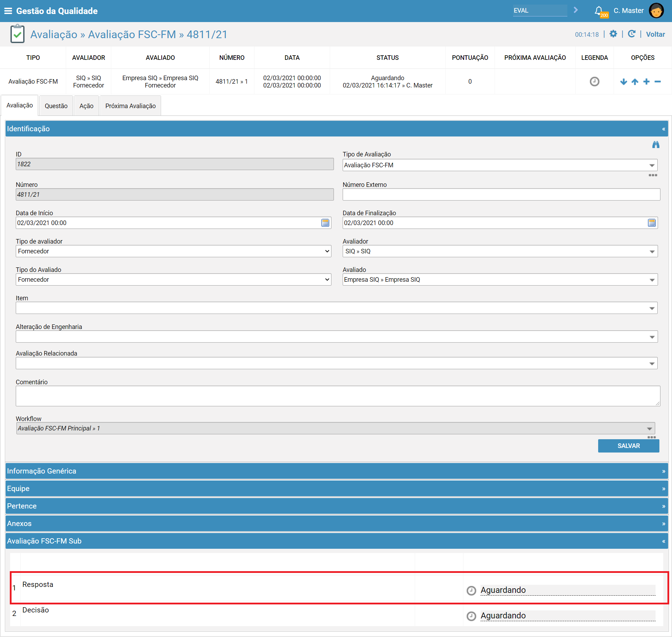Click the minus option icon

click(x=658, y=82)
